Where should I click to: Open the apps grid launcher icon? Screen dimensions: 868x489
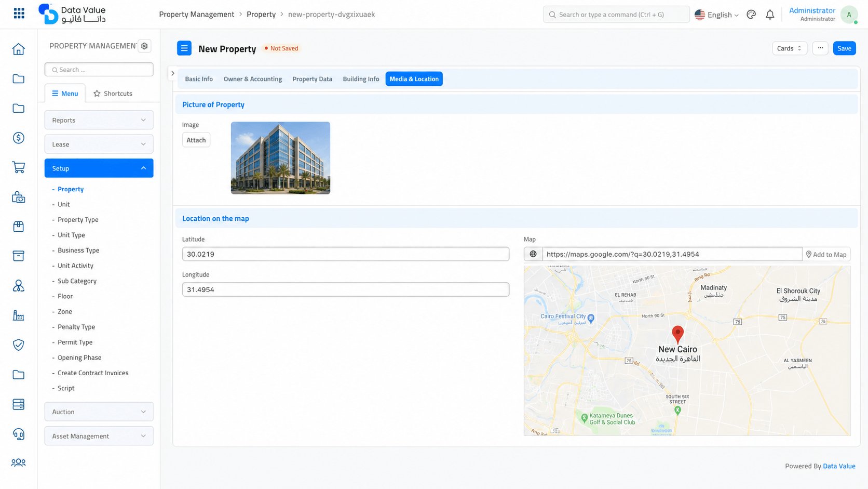pyautogui.click(x=19, y=14)
